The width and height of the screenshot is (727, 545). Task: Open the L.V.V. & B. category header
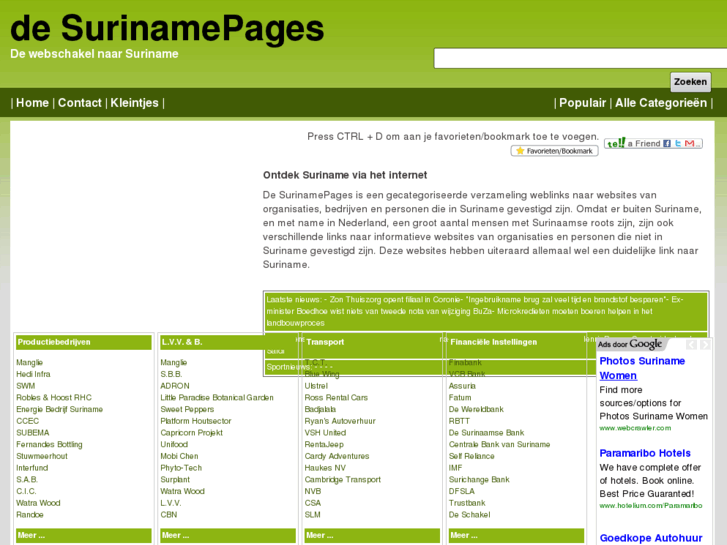pos(228,342)
